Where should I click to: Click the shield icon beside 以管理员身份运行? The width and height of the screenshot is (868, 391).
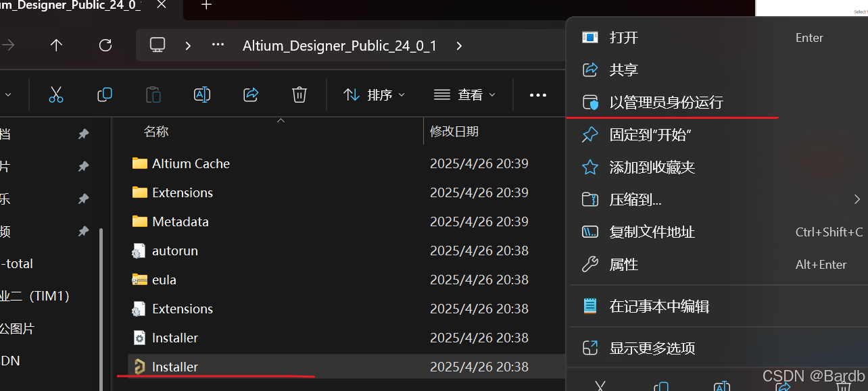tap(590, 103)
